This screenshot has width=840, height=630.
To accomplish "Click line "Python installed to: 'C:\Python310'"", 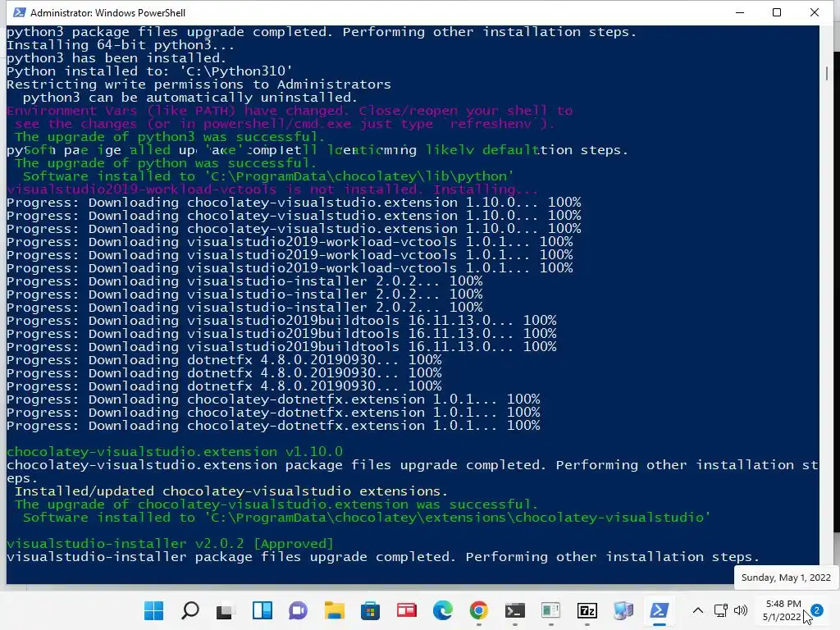I will (x=149, y=71).
